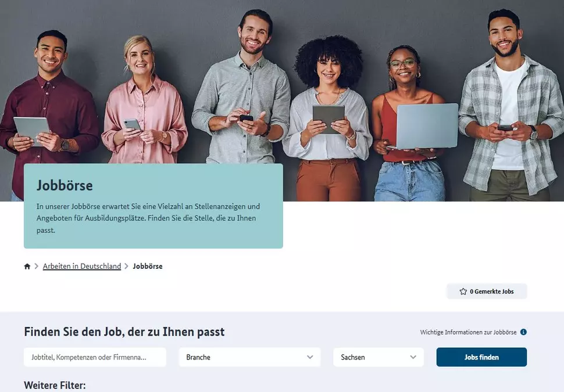
Task: Follow the Arbeiten in Deutschland breadcrumb link
Action: 81,266
